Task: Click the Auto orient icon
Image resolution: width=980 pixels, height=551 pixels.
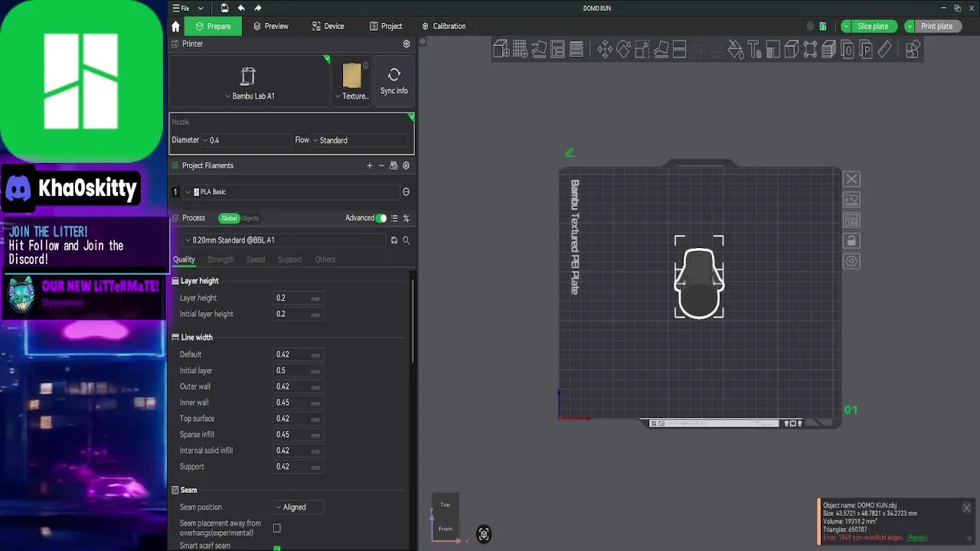Action: coord(539,50)
